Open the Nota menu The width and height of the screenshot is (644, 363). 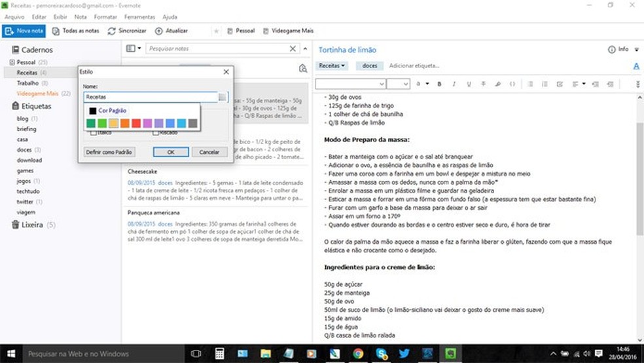coord(80,17)
